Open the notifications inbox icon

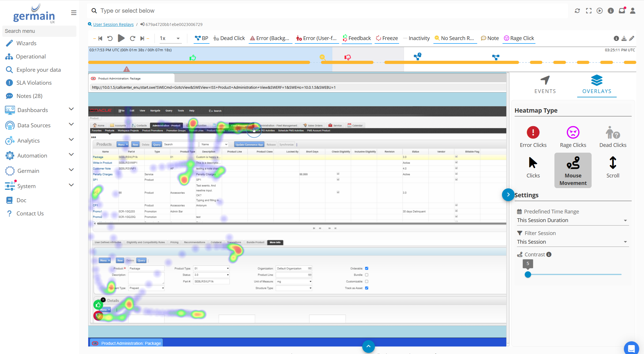click(622, 11)
